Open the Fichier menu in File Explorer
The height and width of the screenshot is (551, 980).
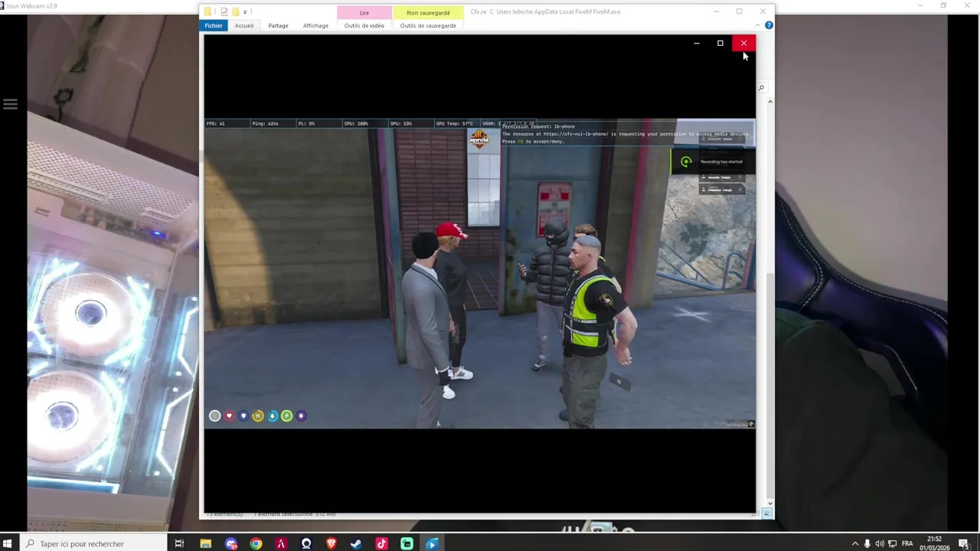click(214, 25)
